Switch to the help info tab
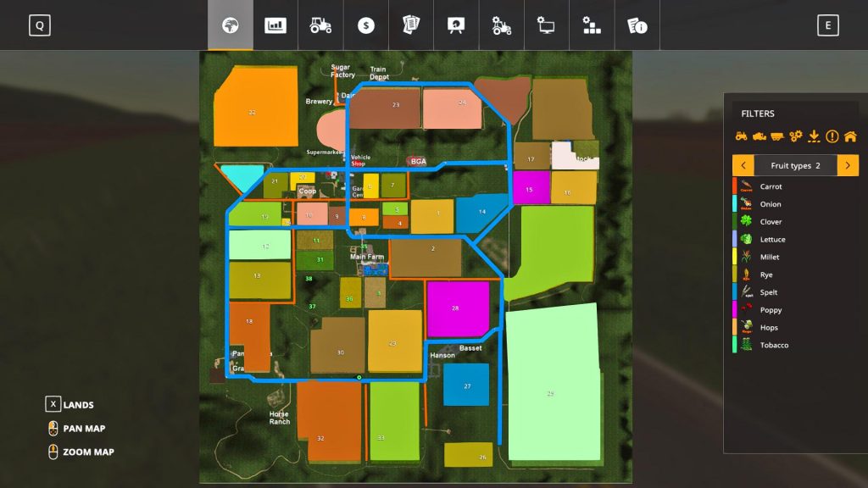 pos(637,25)
